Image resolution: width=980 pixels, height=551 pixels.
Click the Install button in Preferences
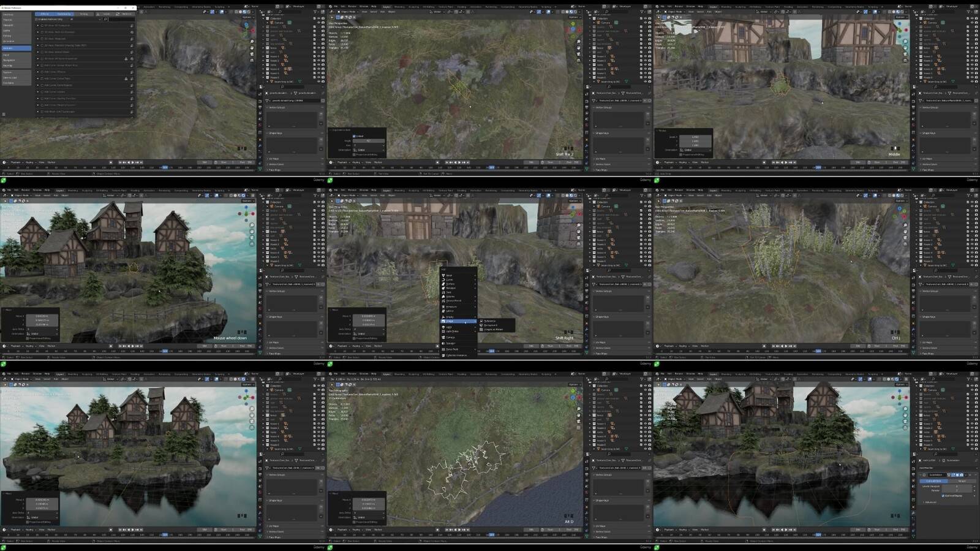tap(104, 13)
